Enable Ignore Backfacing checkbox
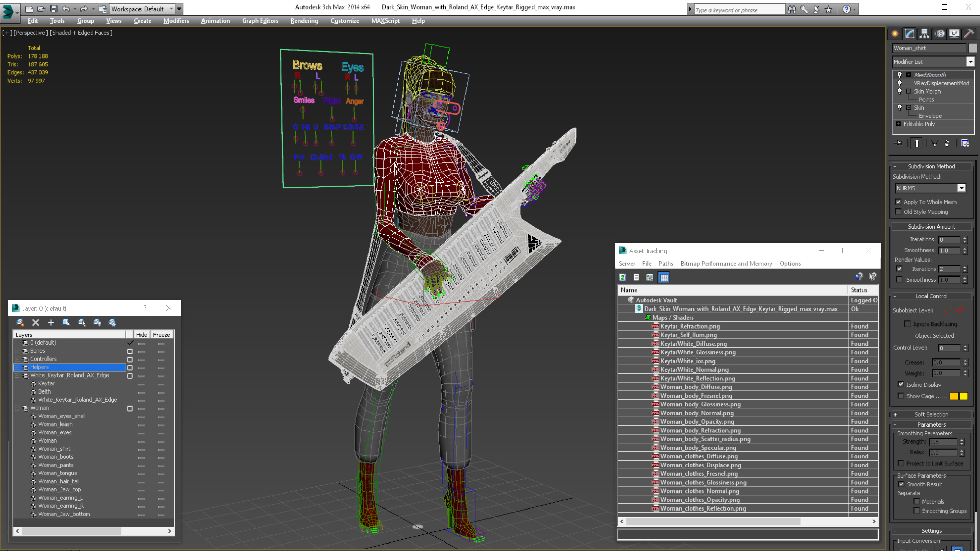Screen dimensions: 980x551 908,324
